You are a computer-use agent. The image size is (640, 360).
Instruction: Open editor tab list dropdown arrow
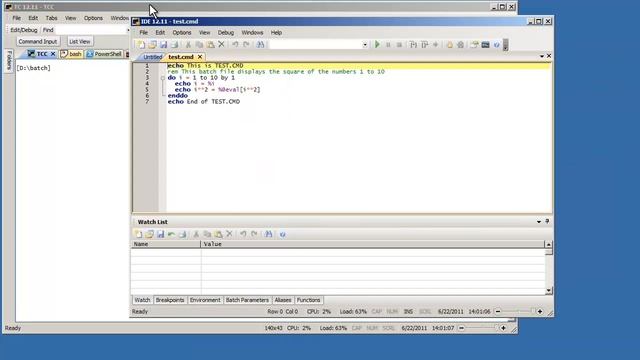pyautogui.click(x=542, y=56)
